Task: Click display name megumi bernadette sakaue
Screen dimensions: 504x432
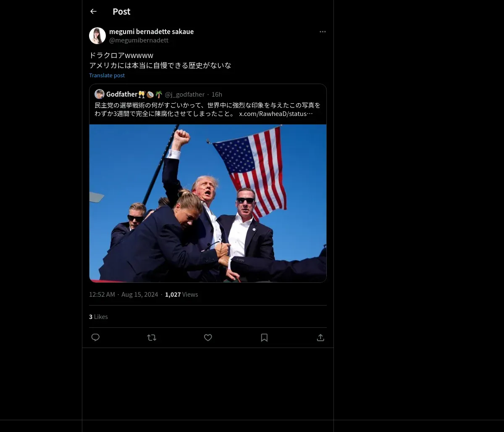Action: click(151, 32)
